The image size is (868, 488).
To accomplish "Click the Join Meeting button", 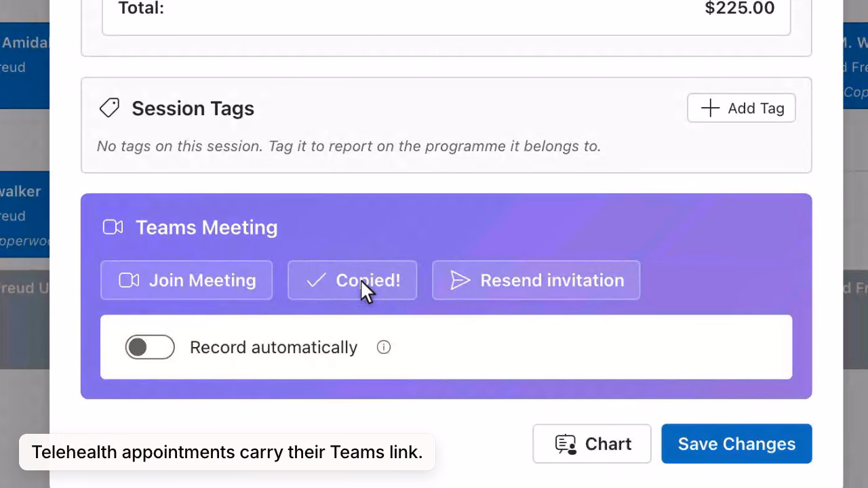I will point(186,280).
